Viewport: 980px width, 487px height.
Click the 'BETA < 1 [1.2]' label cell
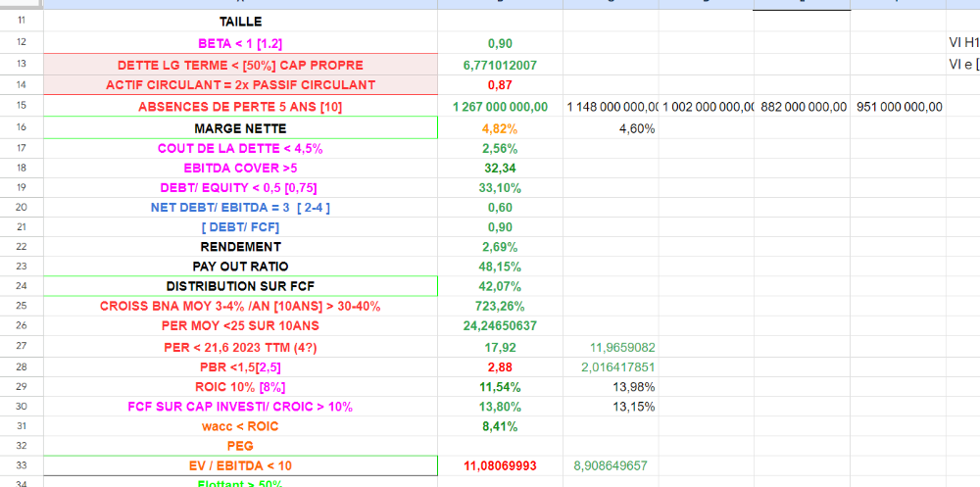(240, 43)
